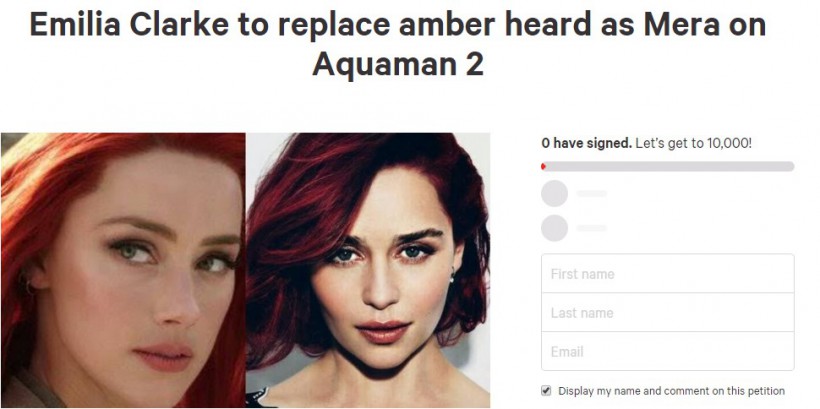
Task: Click the white divider between the two photos
Action: [x=246, y=270]
